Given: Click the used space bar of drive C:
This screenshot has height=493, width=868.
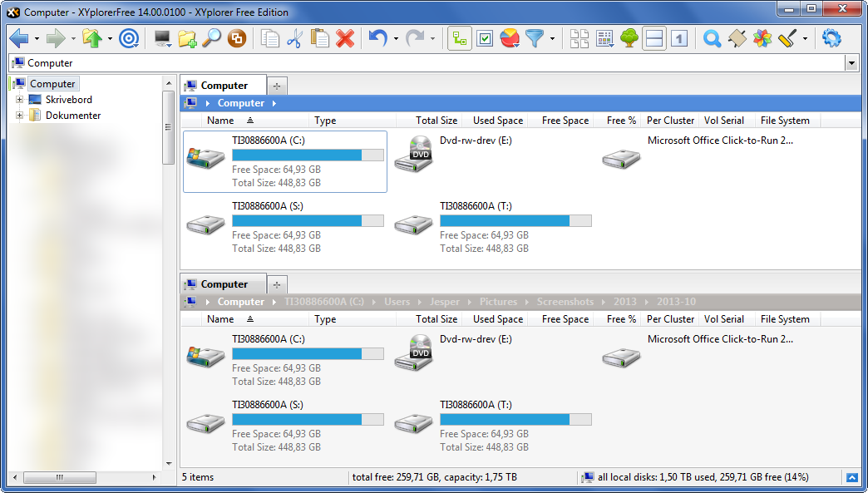Looking at the screenshot, I should [296, 155].
